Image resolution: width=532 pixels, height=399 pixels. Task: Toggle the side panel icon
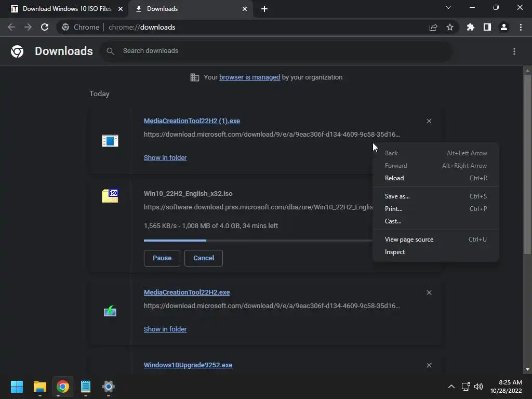click(487, 27)
